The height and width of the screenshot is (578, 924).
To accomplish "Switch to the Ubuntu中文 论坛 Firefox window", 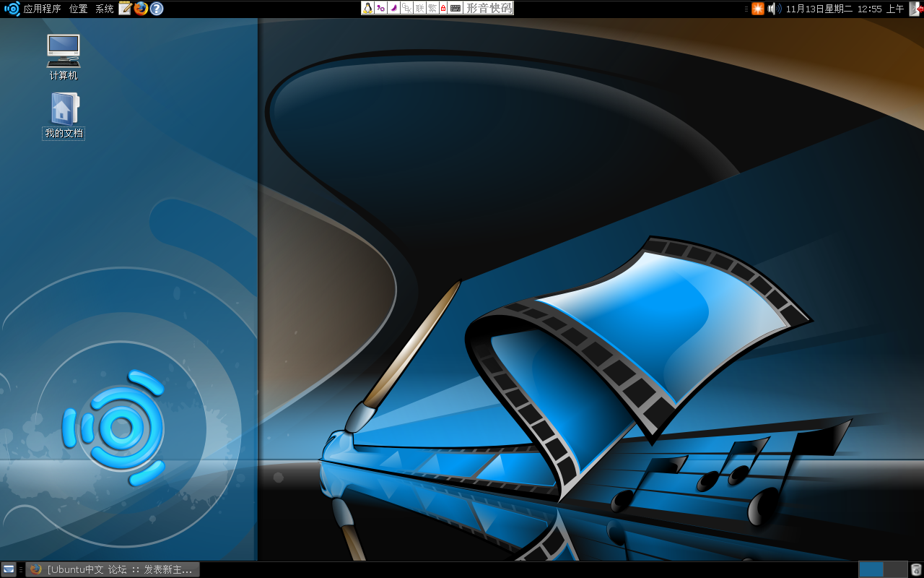I will [113, 569].
